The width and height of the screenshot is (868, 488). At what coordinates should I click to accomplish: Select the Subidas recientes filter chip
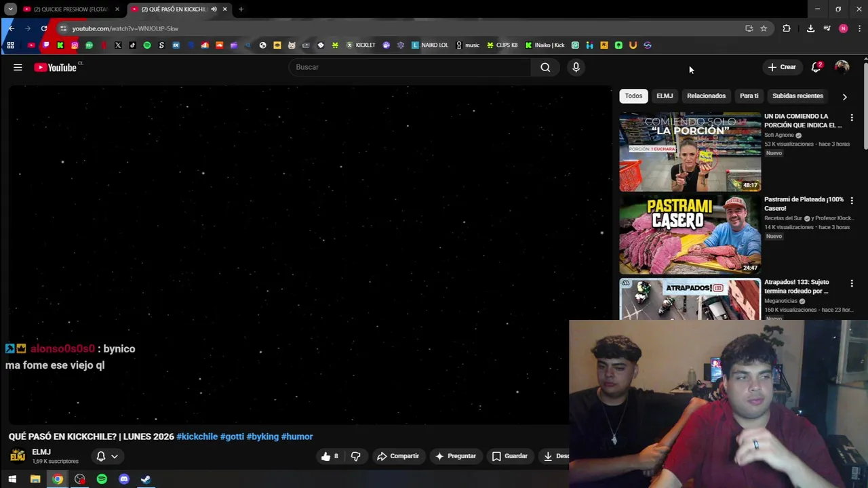coord(797,96)
